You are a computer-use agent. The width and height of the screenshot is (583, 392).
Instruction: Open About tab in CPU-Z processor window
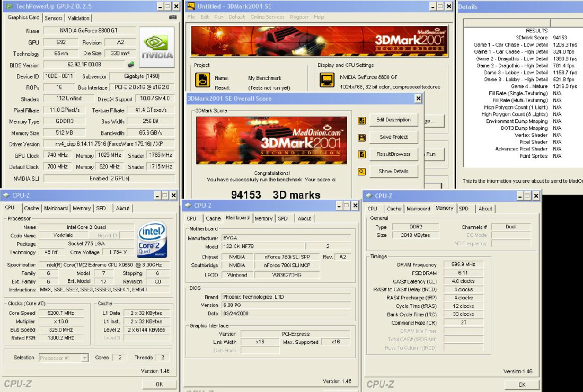pyautogui.click(x=122, y=208)
